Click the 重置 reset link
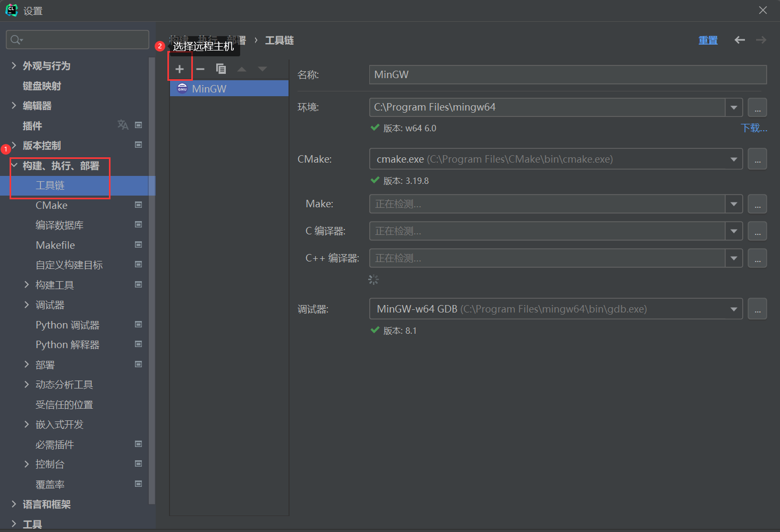The width and height of the screenshot is (780, 532). (x=708, y=40)
